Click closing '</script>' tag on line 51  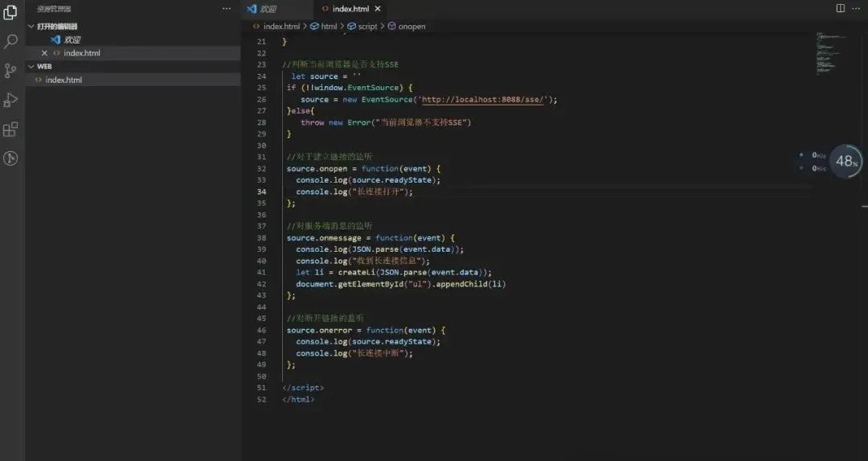tap(303, 388)
